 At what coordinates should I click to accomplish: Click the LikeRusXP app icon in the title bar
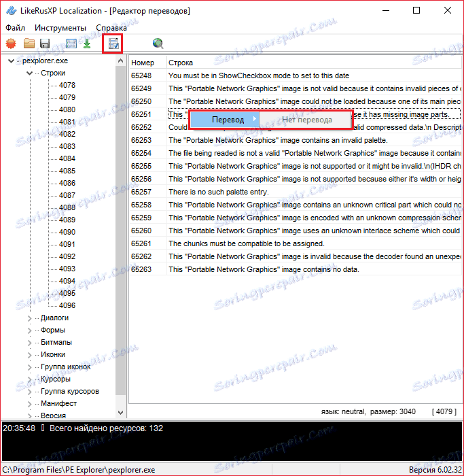[12, 11]
